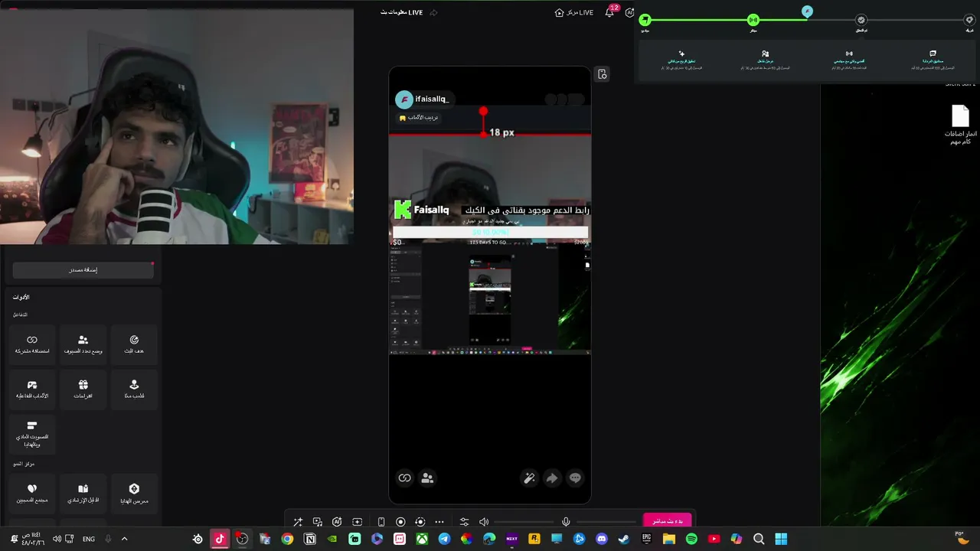The image size is (980, 551).
Task: Open the co-host link tool tile
Action: 32,344
